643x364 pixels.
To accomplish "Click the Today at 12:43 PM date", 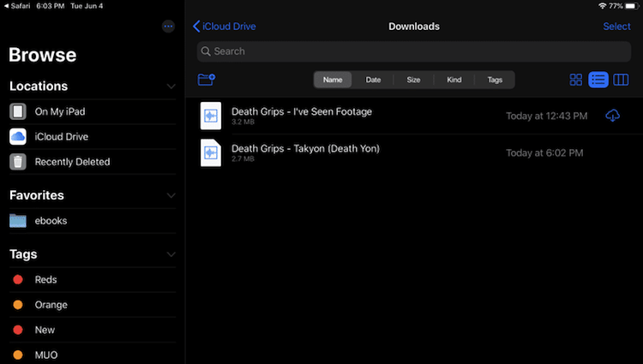I will coord(546,116).
